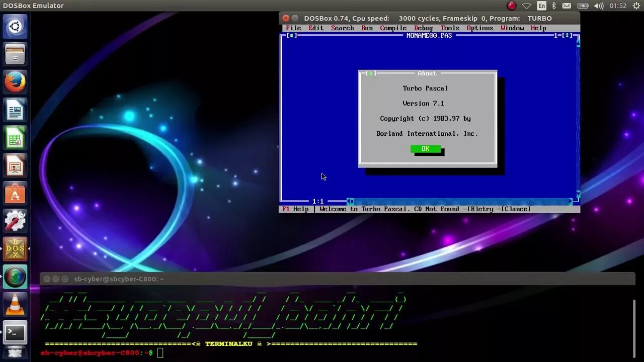Open the globe application in the launcher
This screenshot has width=644, height=362.
[x=15, y=277]
